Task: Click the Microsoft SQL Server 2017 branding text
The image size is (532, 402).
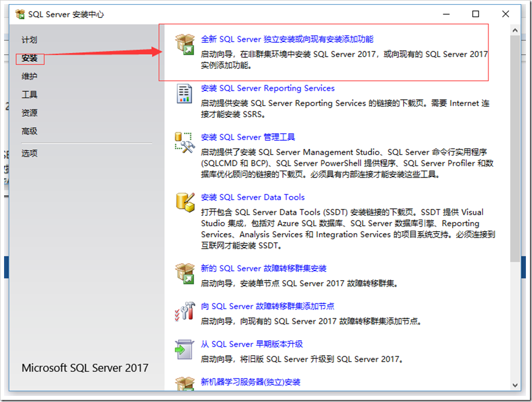Action: tap(85, 368)
